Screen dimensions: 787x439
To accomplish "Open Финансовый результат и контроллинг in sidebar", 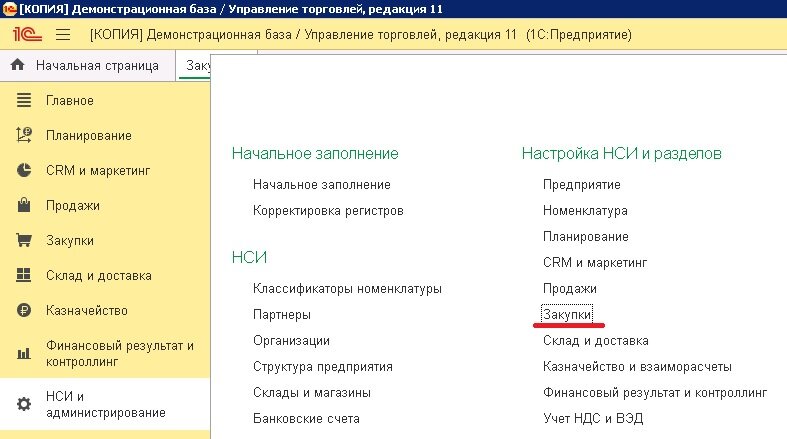I will coord(120,354).
